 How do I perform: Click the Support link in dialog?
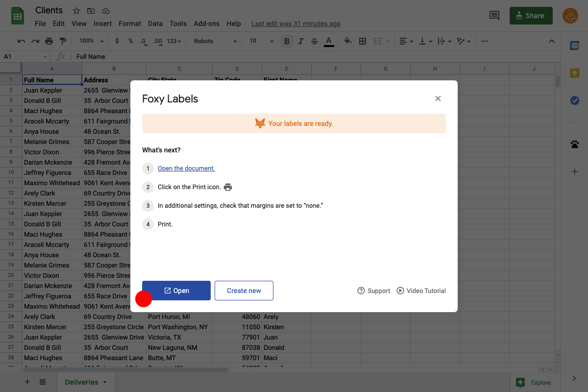(374, 291)
